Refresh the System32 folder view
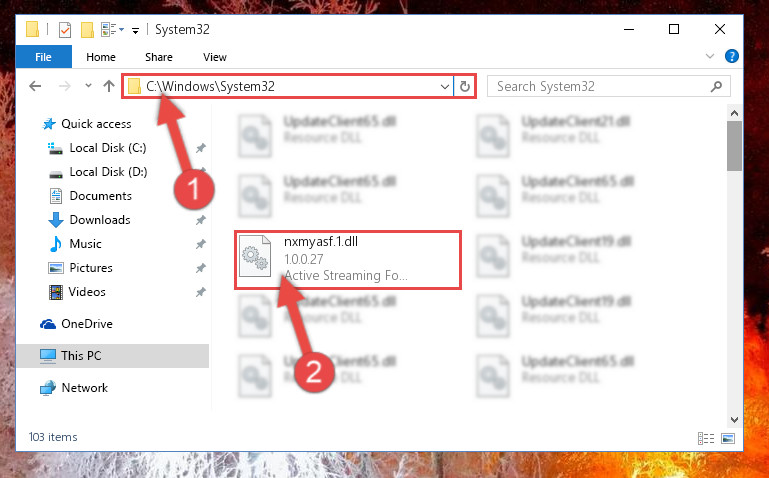The height and width of the screenshot is (478, 769). click(464, 87)
